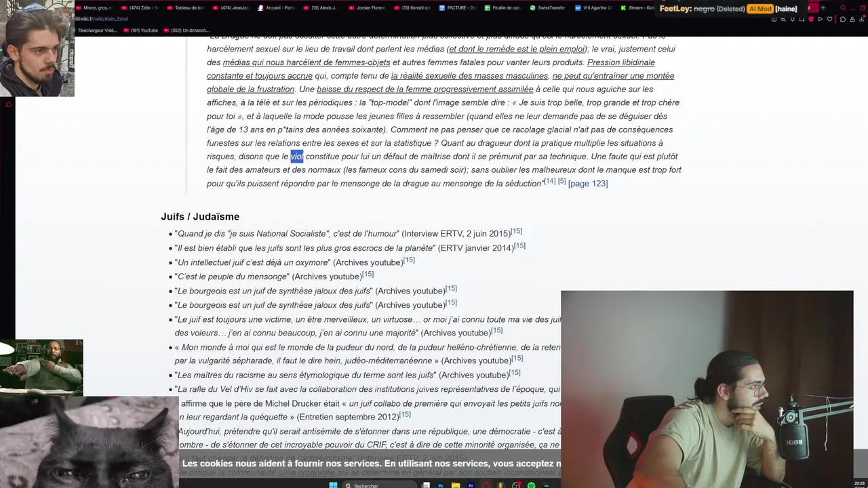Viewport: 868px width, 488px height.
Task: Launch Premiere Pro from the taskbar
Action: pyautogui.click(x=471, y=485)
